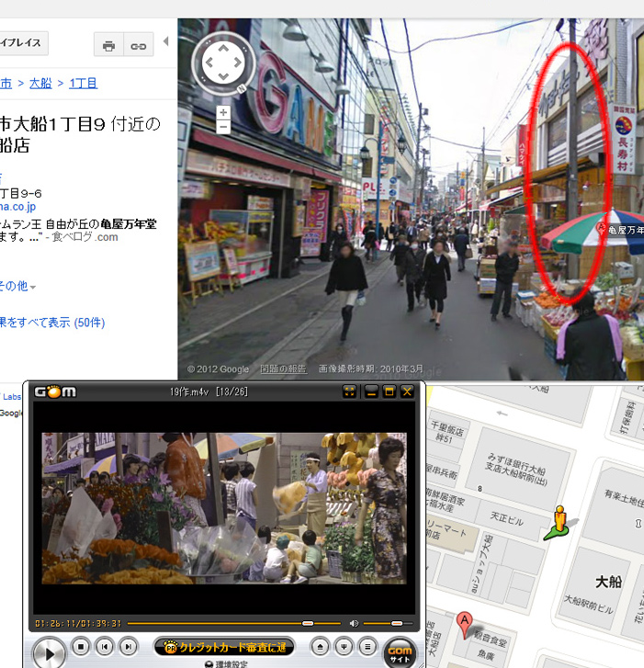The width and height of the screenshot is (644, 668).
Task: Click the GOM サイト round button
Action: point(400,653)
